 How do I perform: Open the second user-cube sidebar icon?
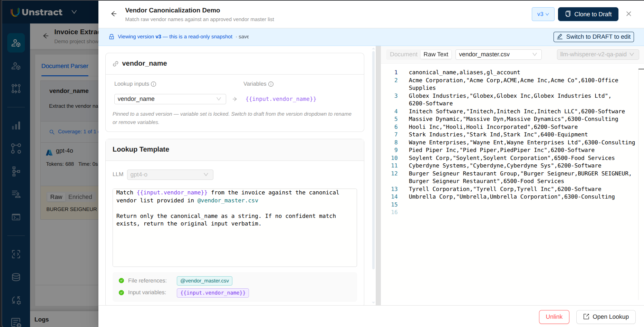click(16, 66)
